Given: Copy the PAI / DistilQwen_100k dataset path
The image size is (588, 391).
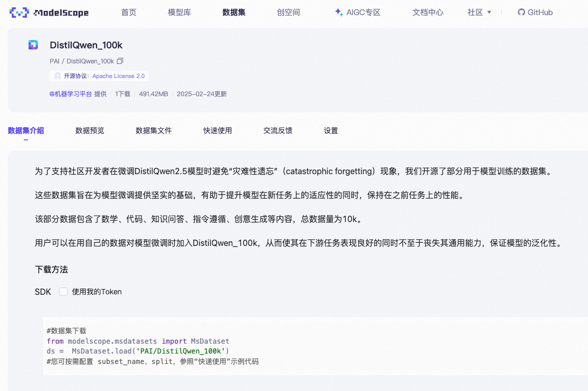Looking at the screenshot, I should pyautogui.click(x=120, y=61).
